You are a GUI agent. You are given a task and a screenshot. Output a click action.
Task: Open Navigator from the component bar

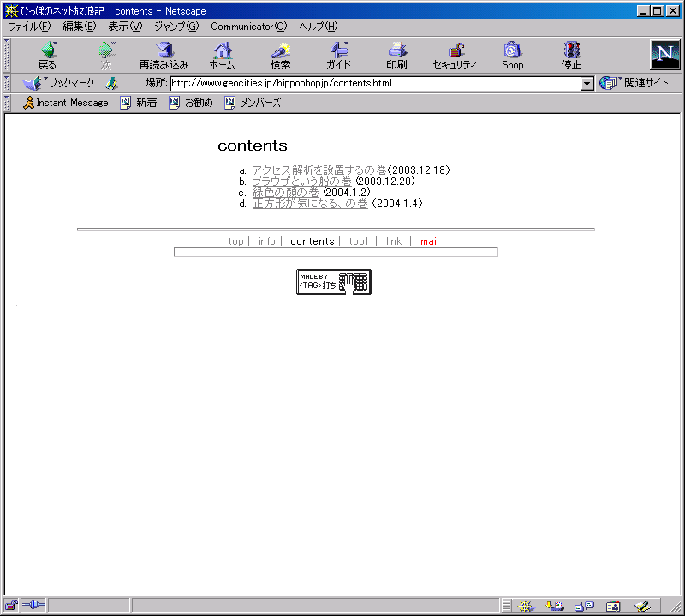click(x=526, y=606)
